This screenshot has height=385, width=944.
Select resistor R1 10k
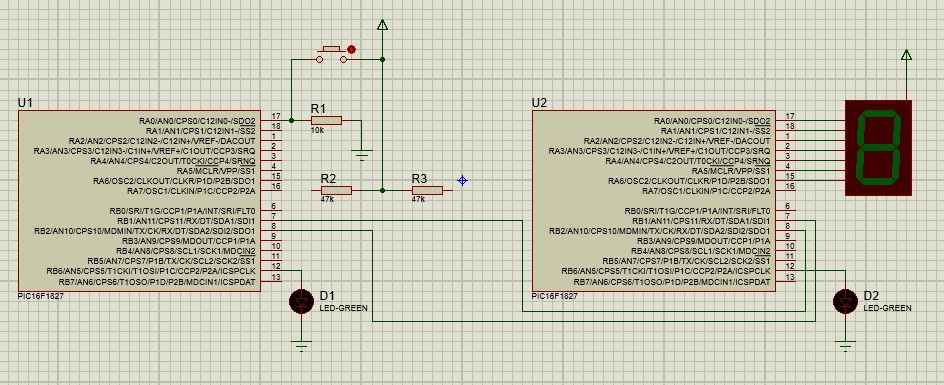pos(326,121)
